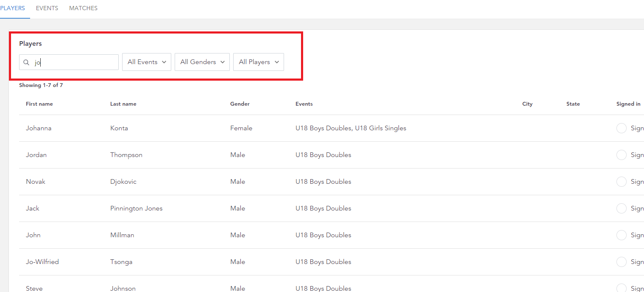Viewport: 644px width, 292px height.
Task: Click first name Jack
Action: [x=33, y=208]
